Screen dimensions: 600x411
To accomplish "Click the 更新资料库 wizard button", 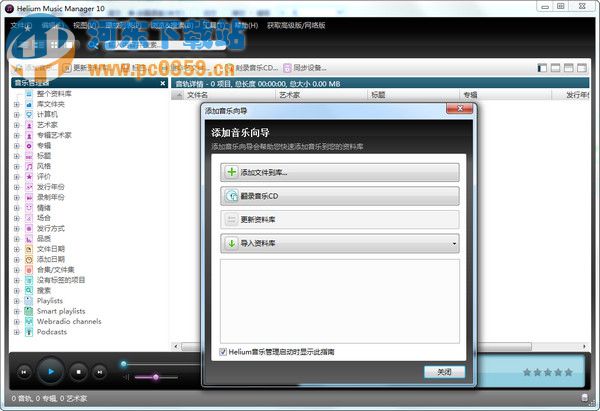I will [340, 220].
